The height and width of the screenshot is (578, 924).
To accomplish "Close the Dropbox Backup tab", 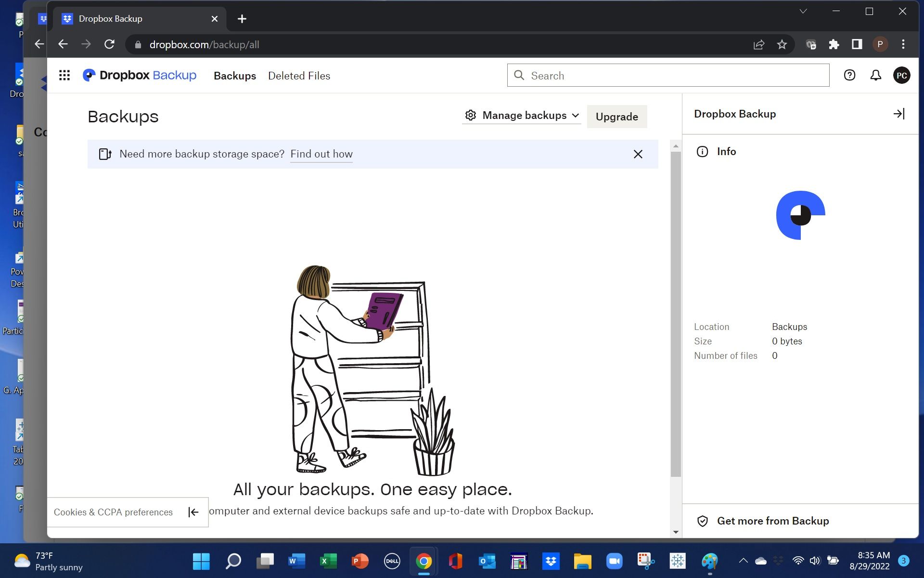I will 215,19.
